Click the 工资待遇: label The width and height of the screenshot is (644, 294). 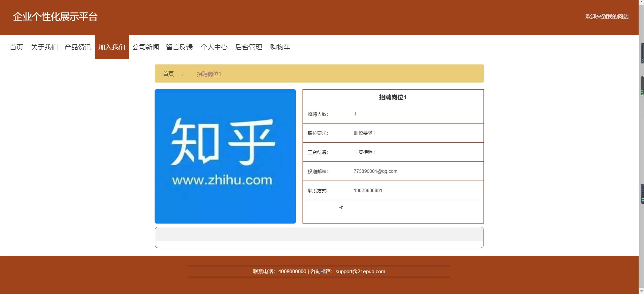(318, 152)
